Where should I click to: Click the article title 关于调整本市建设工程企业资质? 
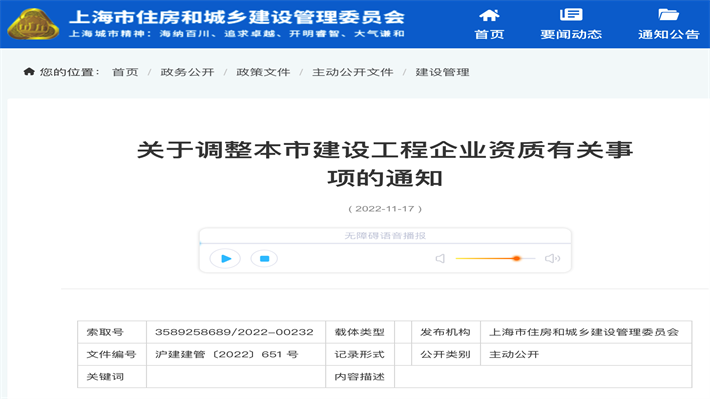coord(385,163)
